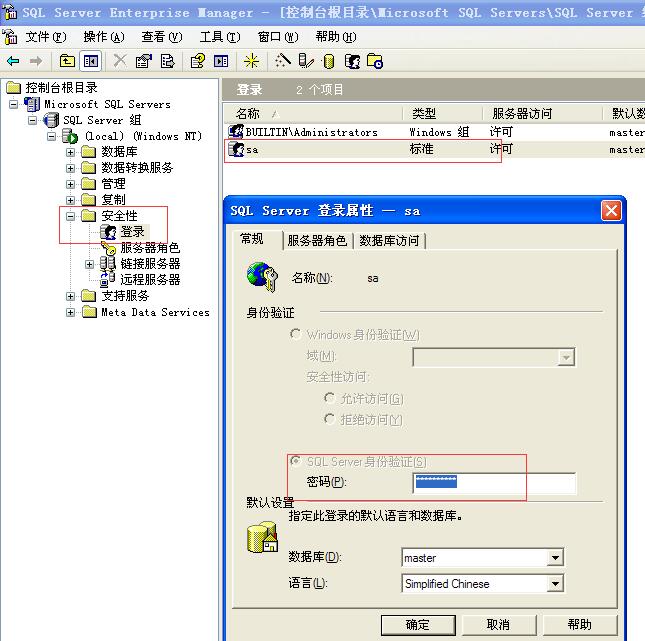Open the 域 domain dropdown
Viewport: 645px width, 641px height.
[566, 357]
